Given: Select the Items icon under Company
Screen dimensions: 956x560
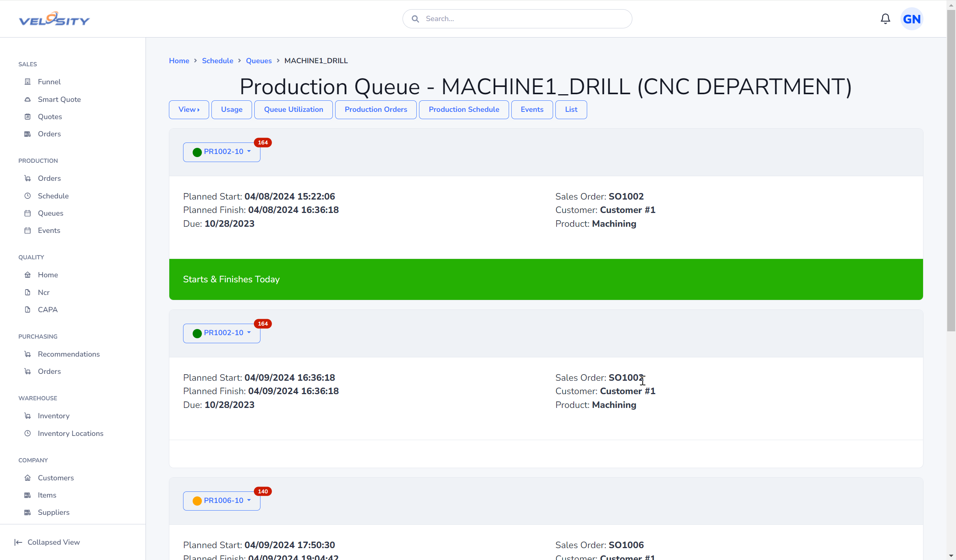Looking at the screenshot, I should click(28, 495).
